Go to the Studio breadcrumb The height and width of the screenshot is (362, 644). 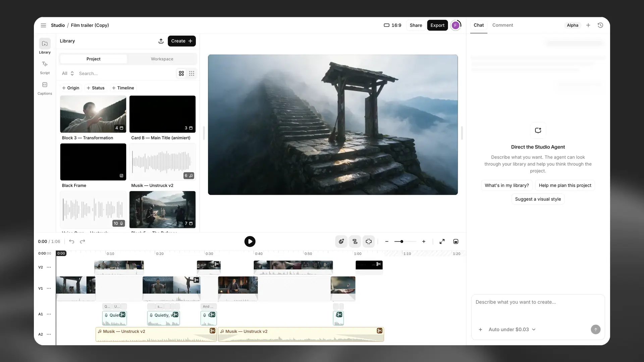pos(58,25)
